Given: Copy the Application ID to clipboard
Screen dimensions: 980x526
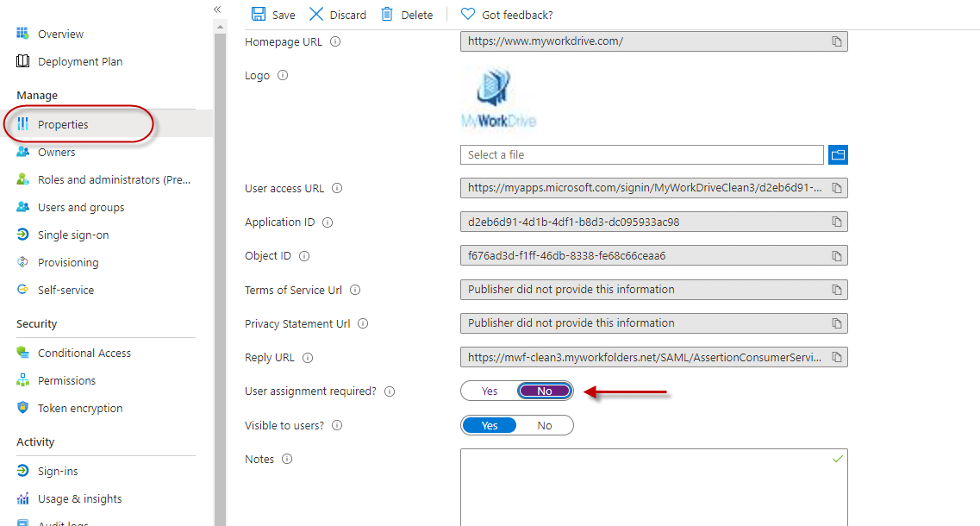Looking at the screenshot, I should pyautogui.click(x=836, y=222).
